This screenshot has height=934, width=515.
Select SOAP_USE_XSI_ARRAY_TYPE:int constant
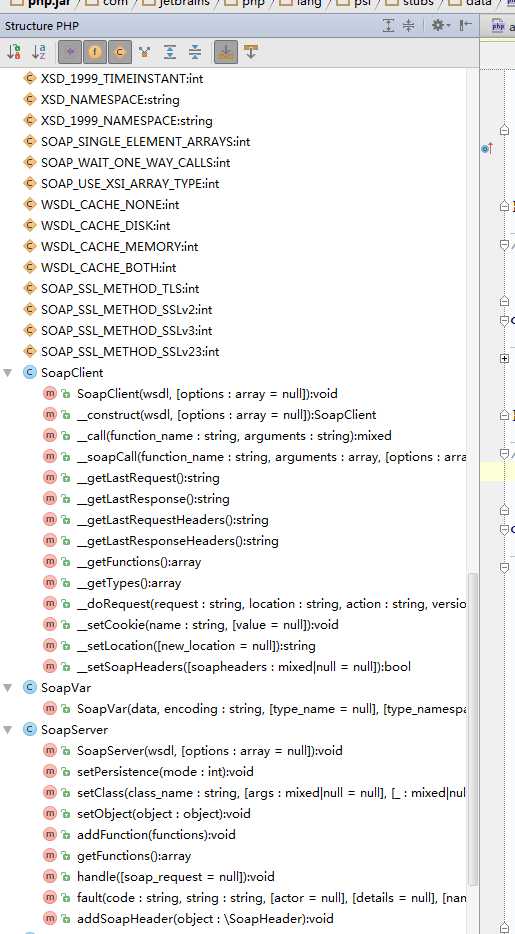click(x=130, y=183)
